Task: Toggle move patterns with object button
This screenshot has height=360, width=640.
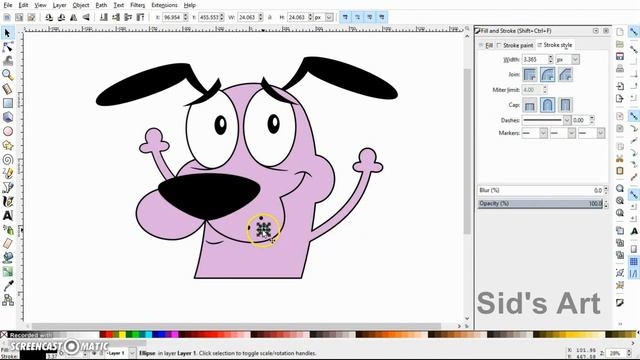Action: [382, 17]
